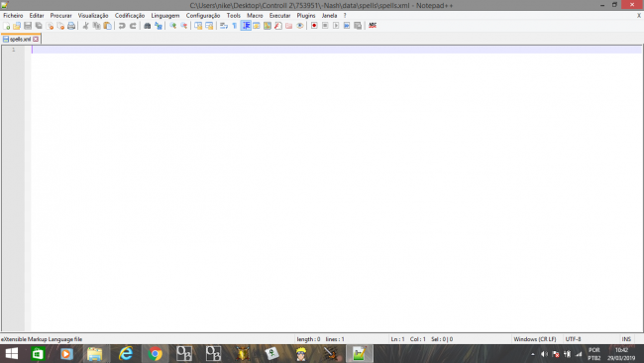
Task: Save the file via floppy disk icon
Action: click(x=28, y=26)
